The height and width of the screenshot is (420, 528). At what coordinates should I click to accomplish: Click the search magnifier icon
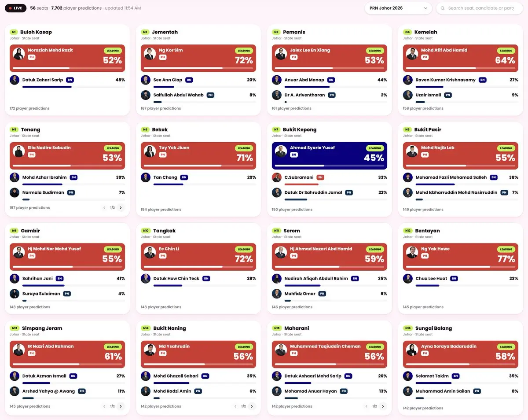pyautogui.click(x=443, y=8)
